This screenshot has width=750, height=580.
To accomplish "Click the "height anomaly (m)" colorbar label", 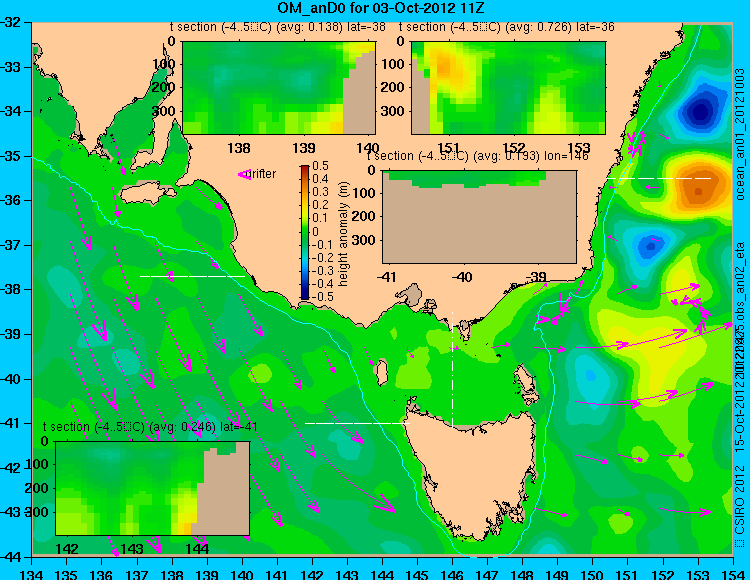I will click(x=343, y=234).
